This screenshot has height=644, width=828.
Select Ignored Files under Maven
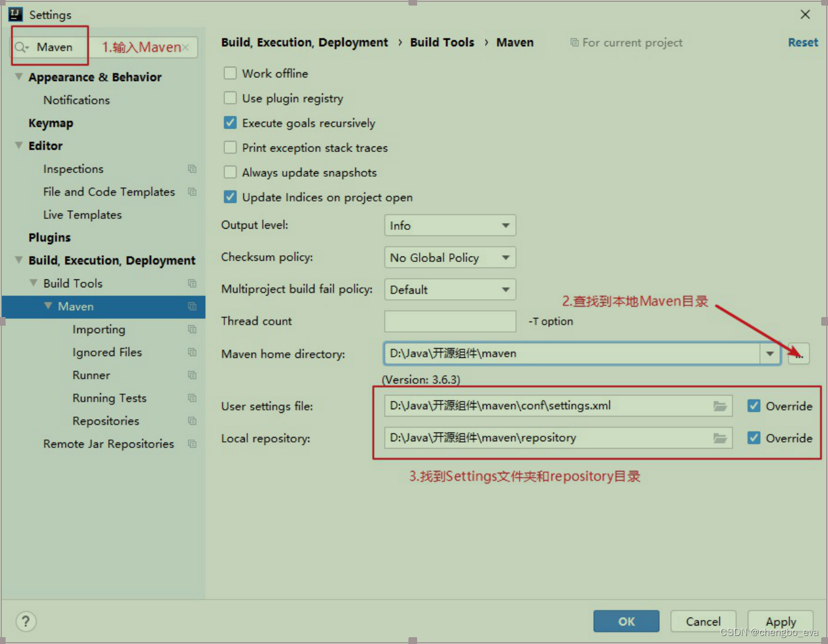tap(107, 352)
